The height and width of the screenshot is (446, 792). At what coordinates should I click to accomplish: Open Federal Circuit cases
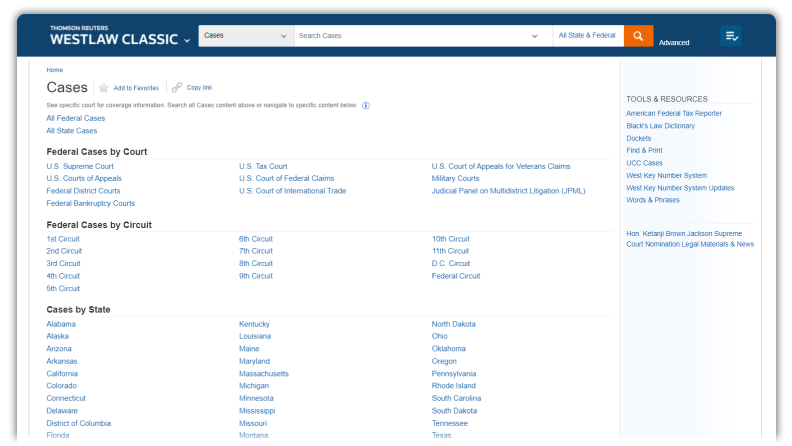(x=456, y=276)
